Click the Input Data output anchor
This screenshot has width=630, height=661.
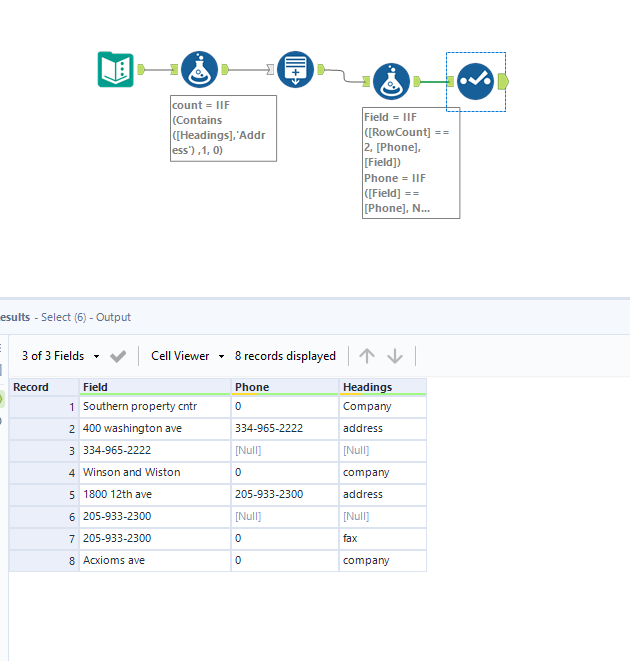tap(141, 70)
